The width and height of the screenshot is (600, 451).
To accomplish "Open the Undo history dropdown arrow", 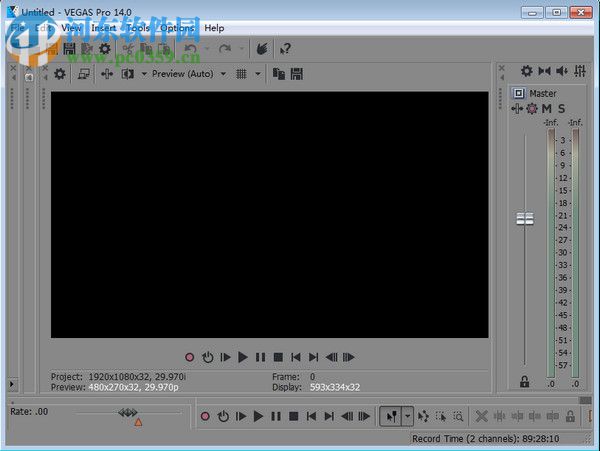I will tap(207, 49).
